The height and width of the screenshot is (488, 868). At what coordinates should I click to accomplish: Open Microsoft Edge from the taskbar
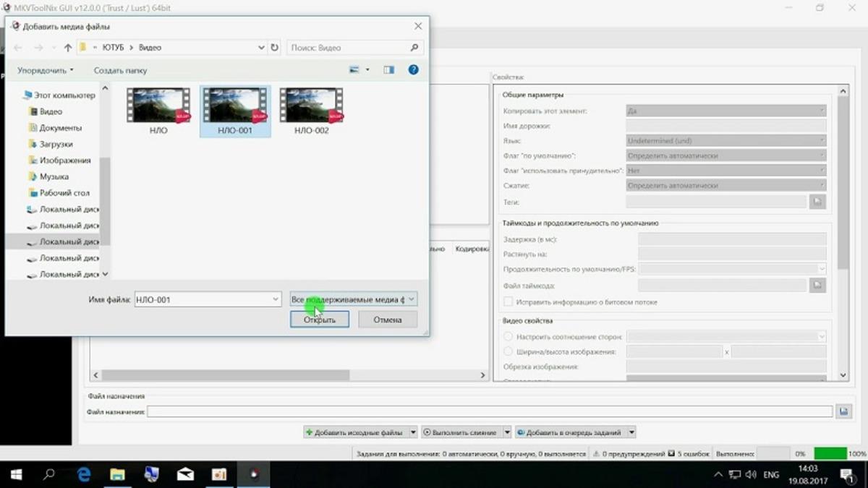pyautogui.click(x=84, y=475)
